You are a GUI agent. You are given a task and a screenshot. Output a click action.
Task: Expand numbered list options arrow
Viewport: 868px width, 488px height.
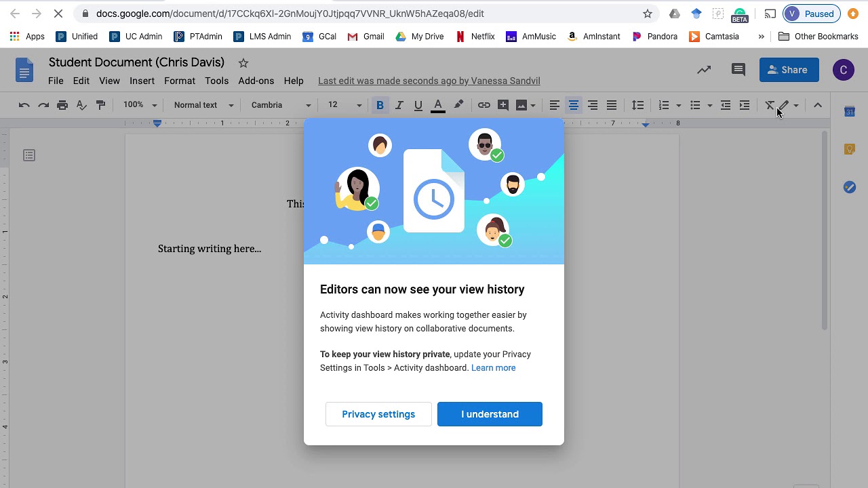(x=678, y=105)
